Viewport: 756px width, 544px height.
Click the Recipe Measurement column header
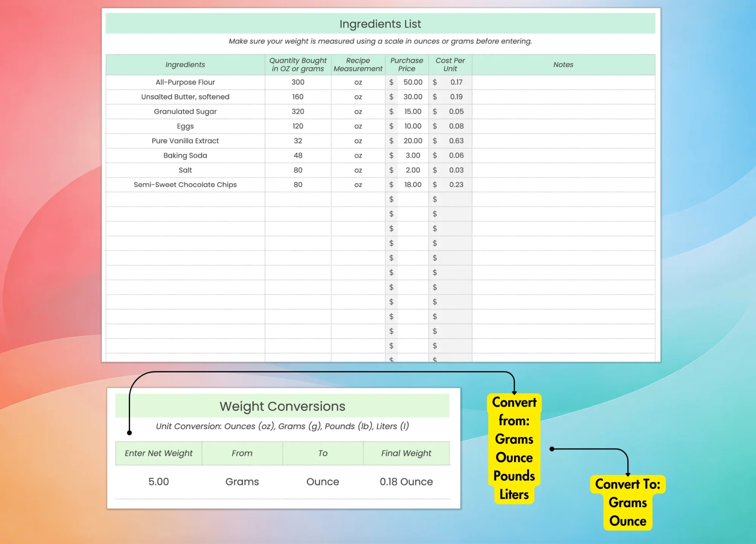click(x=358, y=65)
